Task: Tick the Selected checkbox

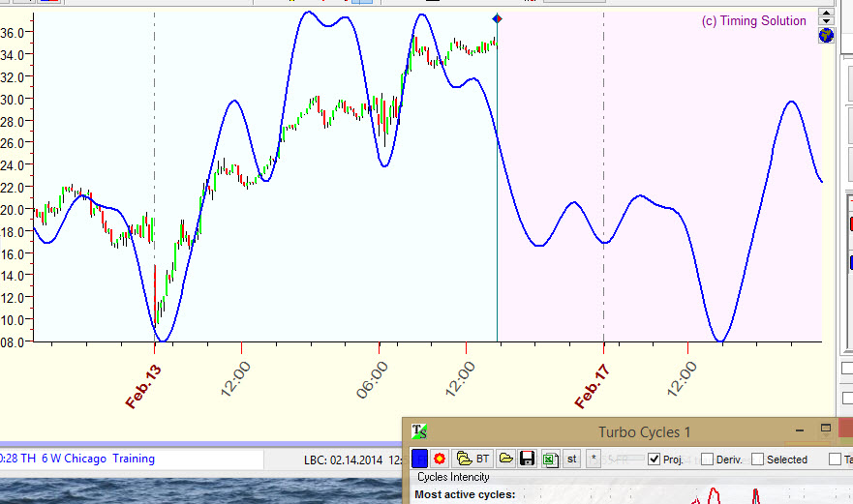Action: coord(757,459)
